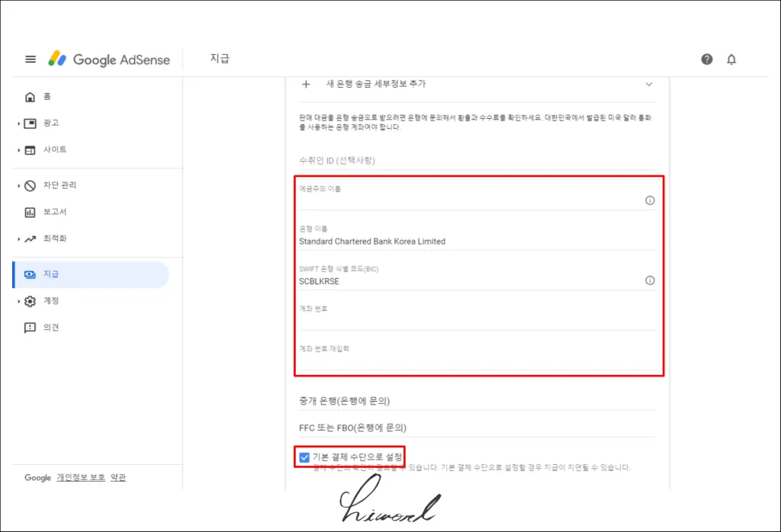
Task: Click the 홈 home icon in sidebar
Action: tap(30, 97)
